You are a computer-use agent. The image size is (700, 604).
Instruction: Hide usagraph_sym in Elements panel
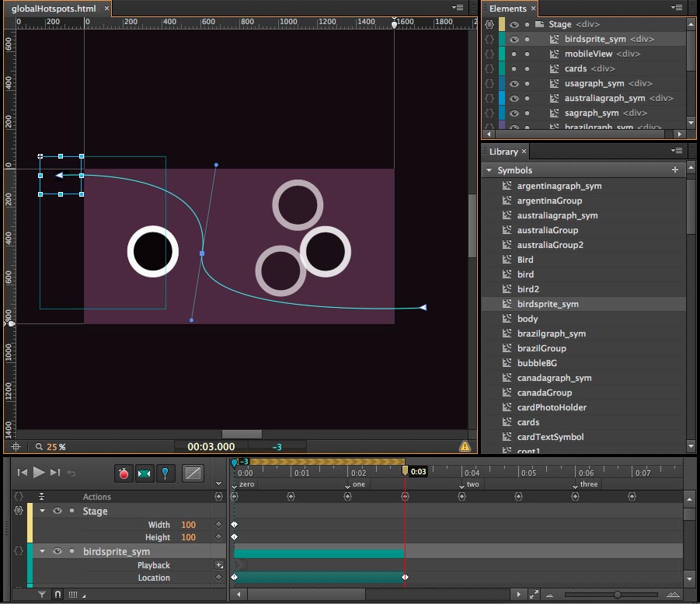click(x=514, y=83)
